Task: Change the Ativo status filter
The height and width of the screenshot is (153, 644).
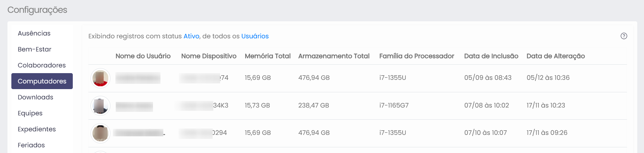Action: [191, 36]
